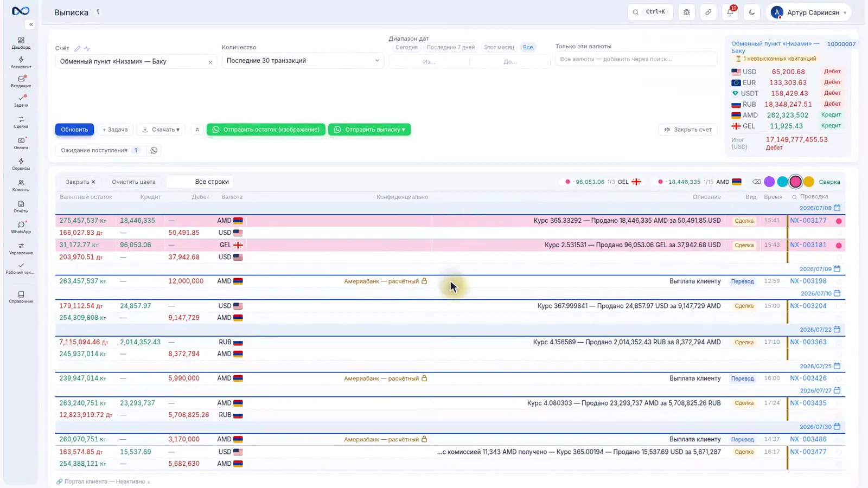
Task: Open the Сделка sidebar item
Action: (x=21, y=122)
